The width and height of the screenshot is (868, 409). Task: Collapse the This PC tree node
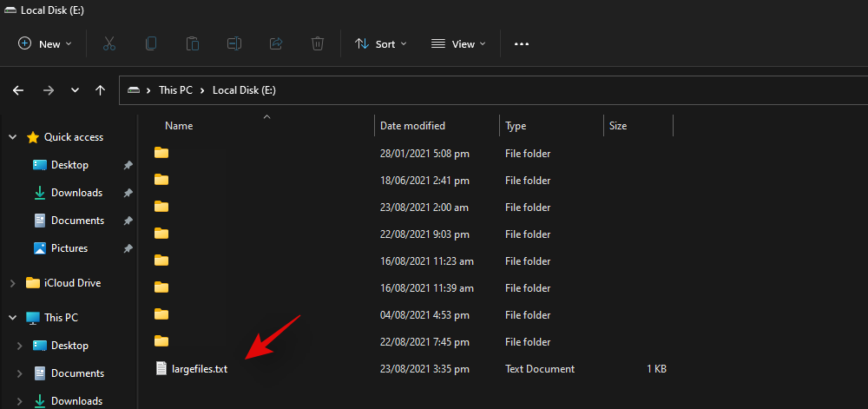click(12, 318)
